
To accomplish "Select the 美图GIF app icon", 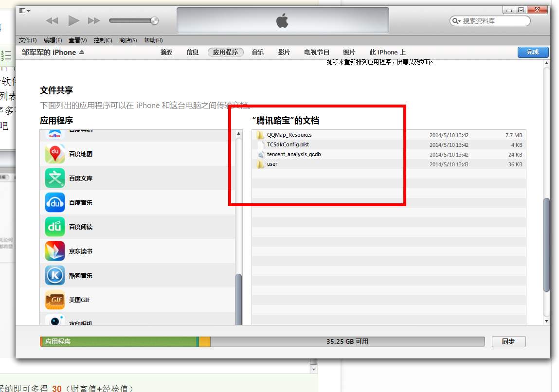I will pyautogui.click(x=55, y=300).
